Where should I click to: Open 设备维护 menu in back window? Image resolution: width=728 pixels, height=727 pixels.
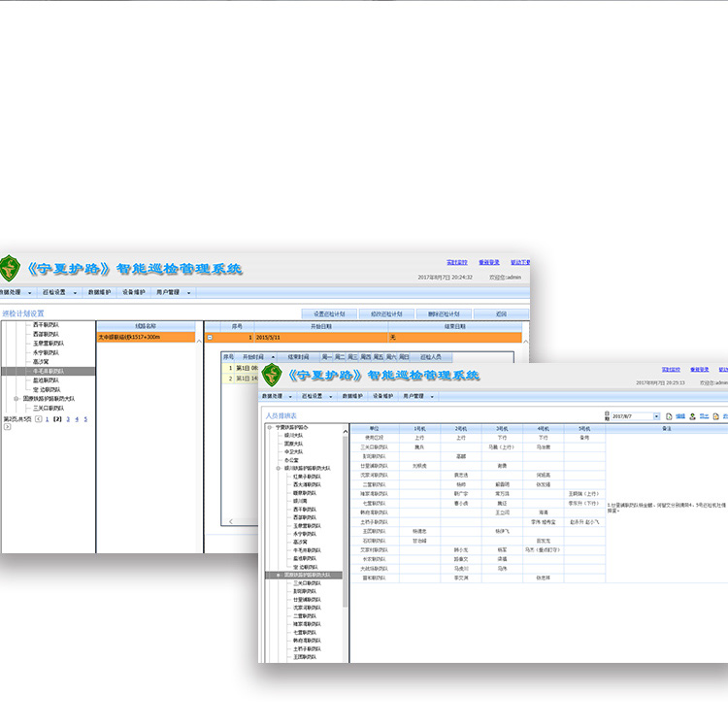134,292
